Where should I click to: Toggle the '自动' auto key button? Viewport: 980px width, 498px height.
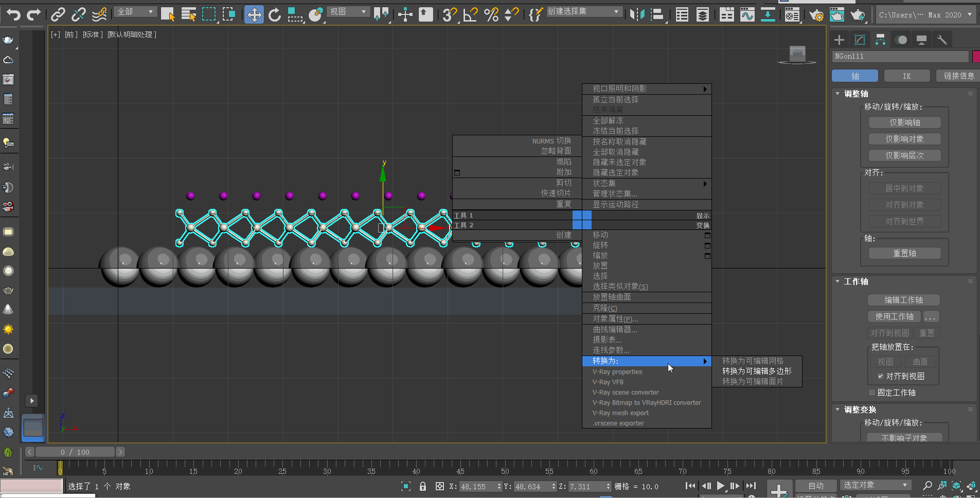tap(816, 486)
